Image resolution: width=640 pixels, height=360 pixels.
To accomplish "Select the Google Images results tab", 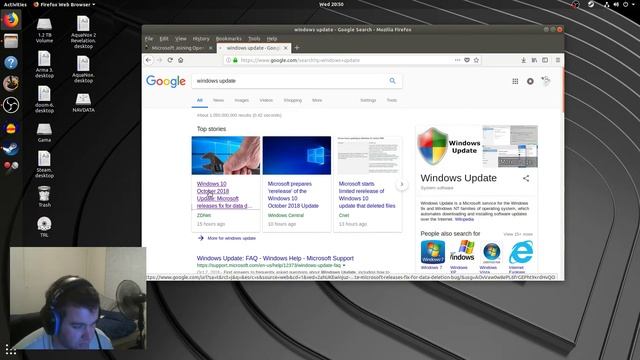I will [x=241, y=100].
